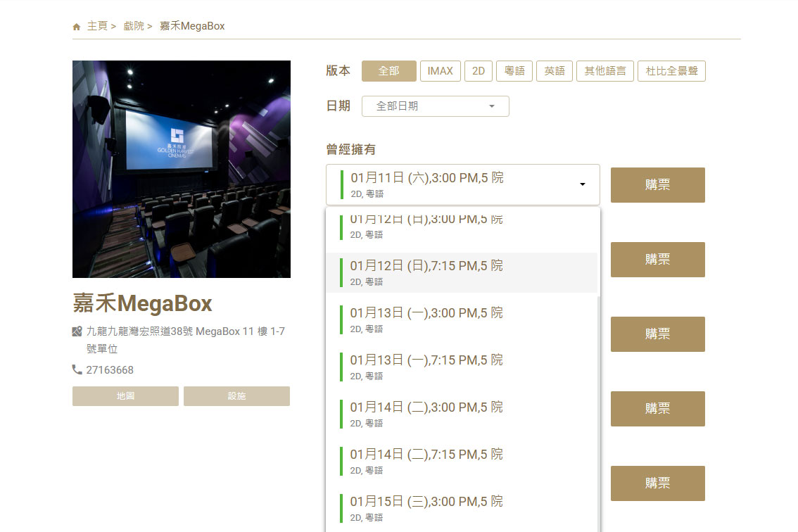The height and width of the screenshot is (532, 798).
Task: Choose the 杜比全景聲 filter
Action: (671, 71)
